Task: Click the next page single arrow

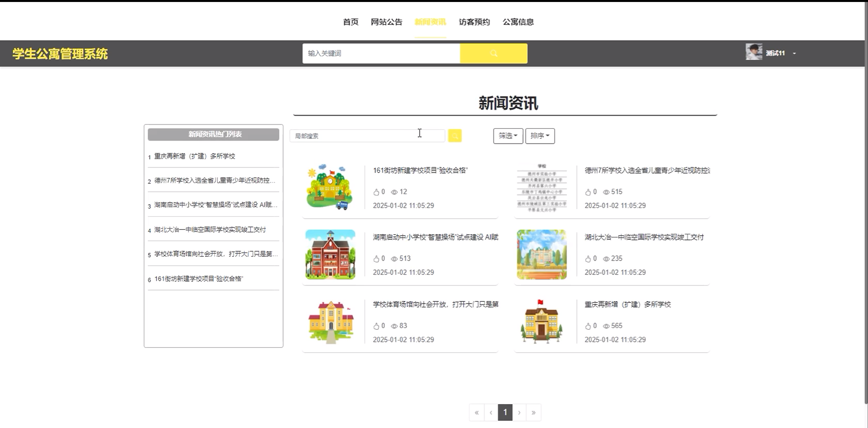Action: tap(519, 412)
